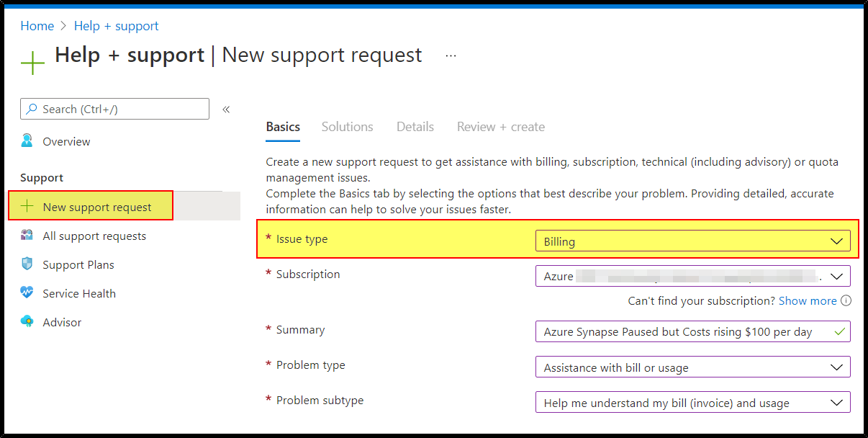Switch to the Basics tab

point(283,127)
